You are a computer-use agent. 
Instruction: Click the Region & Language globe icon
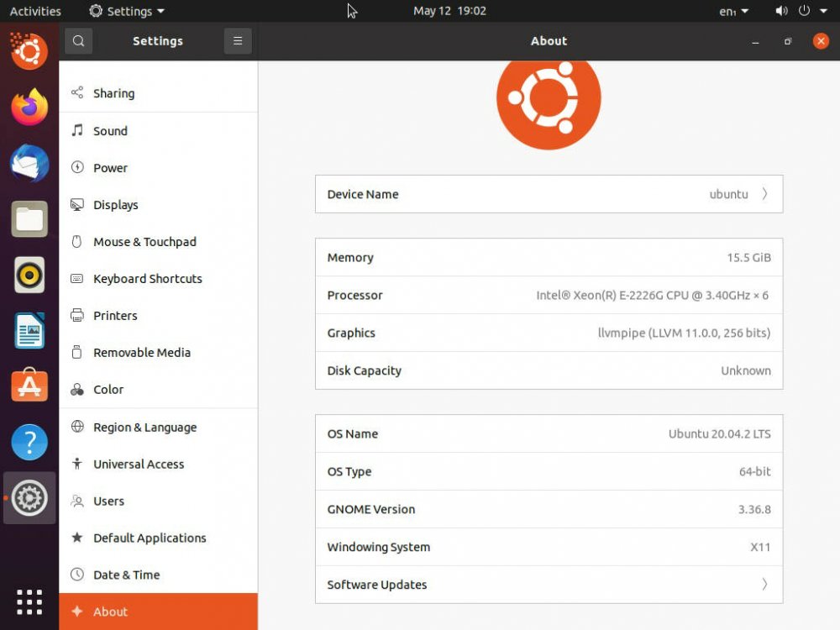tap(77, 427)
